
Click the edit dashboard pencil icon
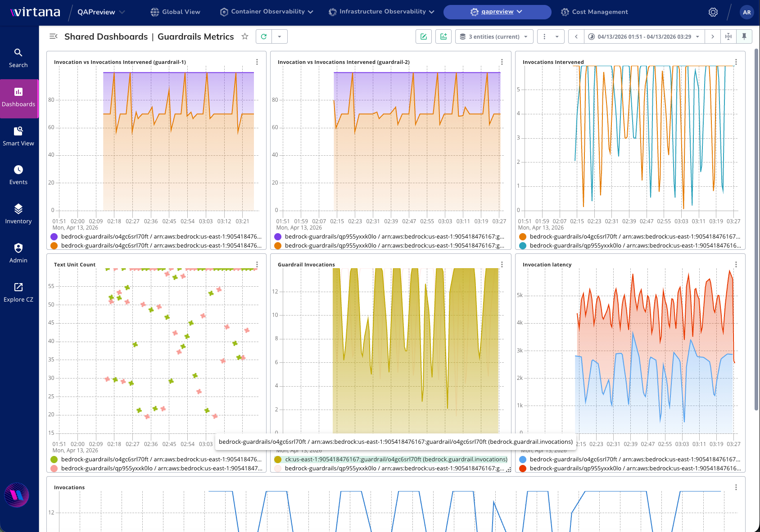[x=424, y=37]
